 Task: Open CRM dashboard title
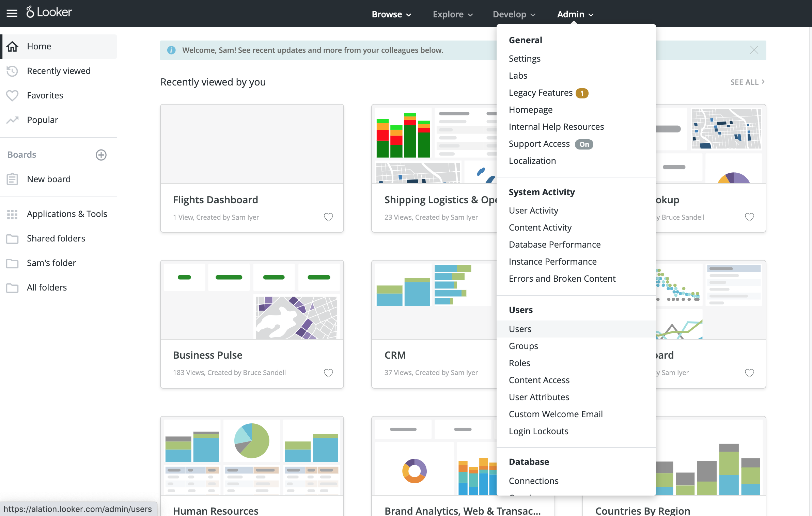tap(395, 355)
